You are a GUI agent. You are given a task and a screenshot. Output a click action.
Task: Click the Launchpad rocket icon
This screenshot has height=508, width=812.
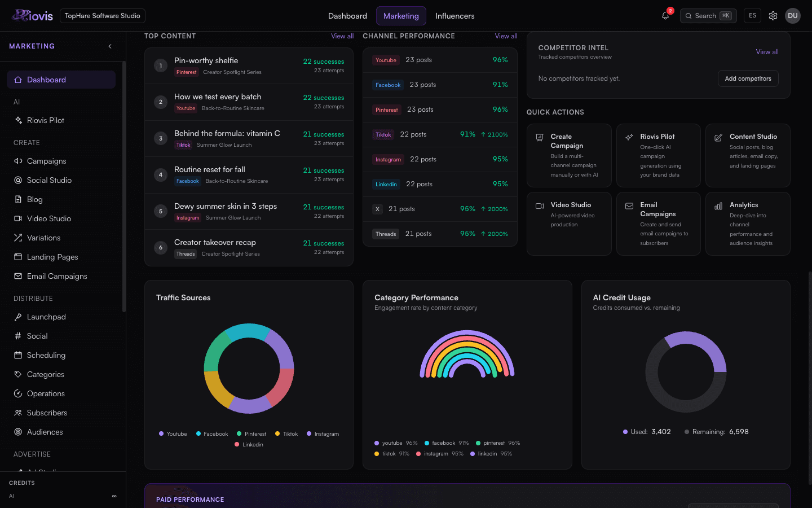coord(18,317)
